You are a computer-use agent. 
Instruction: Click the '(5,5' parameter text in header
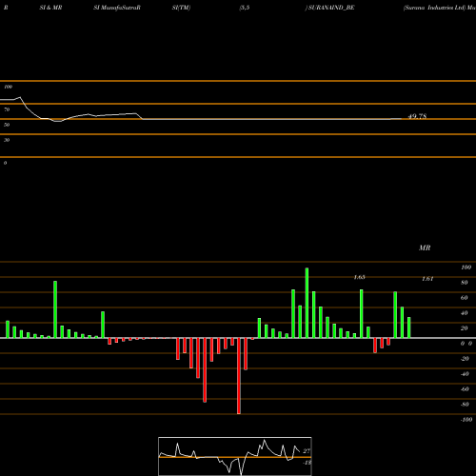[x=245, y=8]
